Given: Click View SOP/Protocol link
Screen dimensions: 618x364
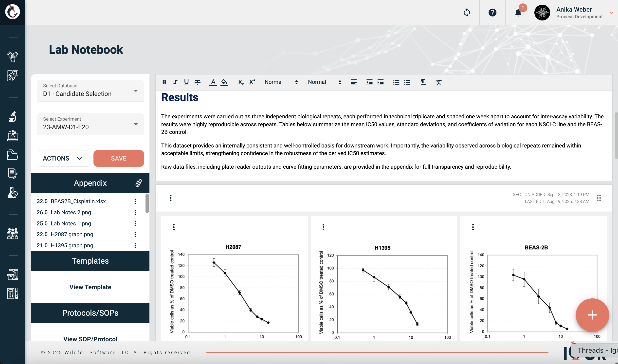Looking at the screenshot, I should coord(90,339).
